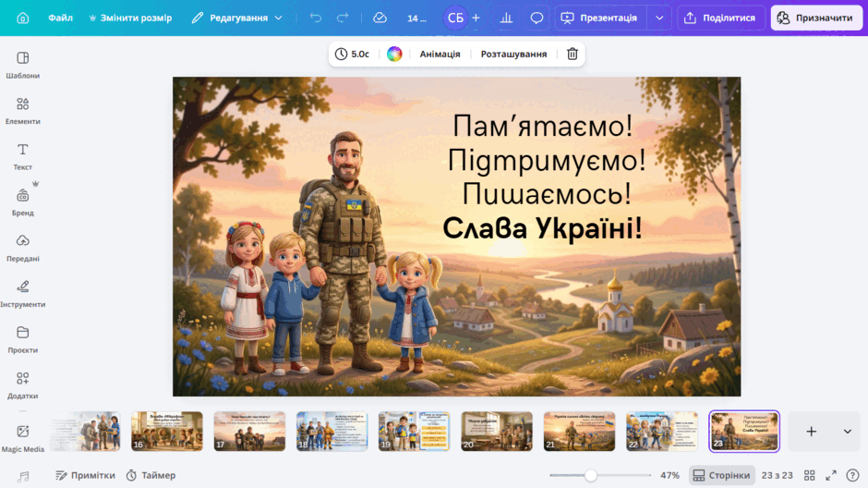Viewport: 868px width, 488px height.
Task: Select slide 16 thumbnail
Action: (167, 431)
